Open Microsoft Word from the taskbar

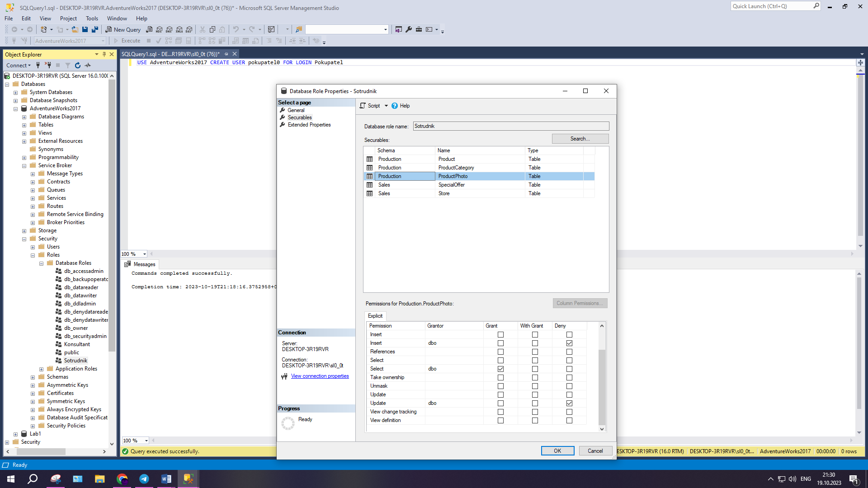point(166,479)
